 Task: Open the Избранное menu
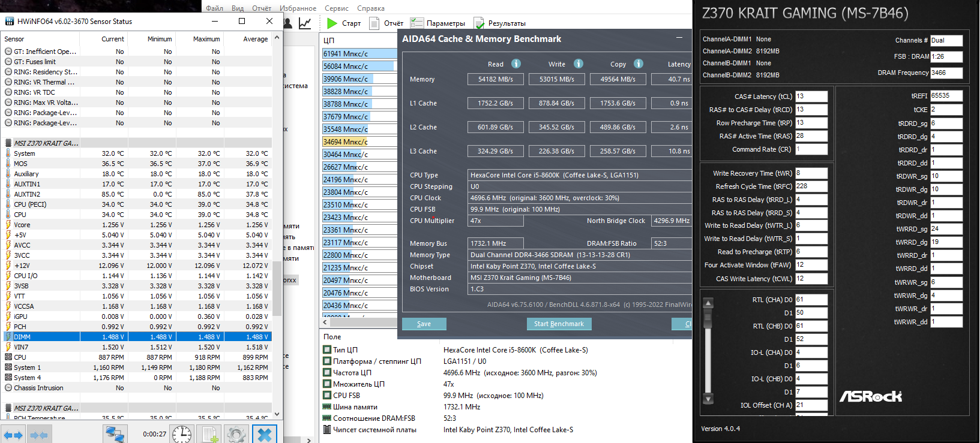pyautogui.click(x=298, y=8)
